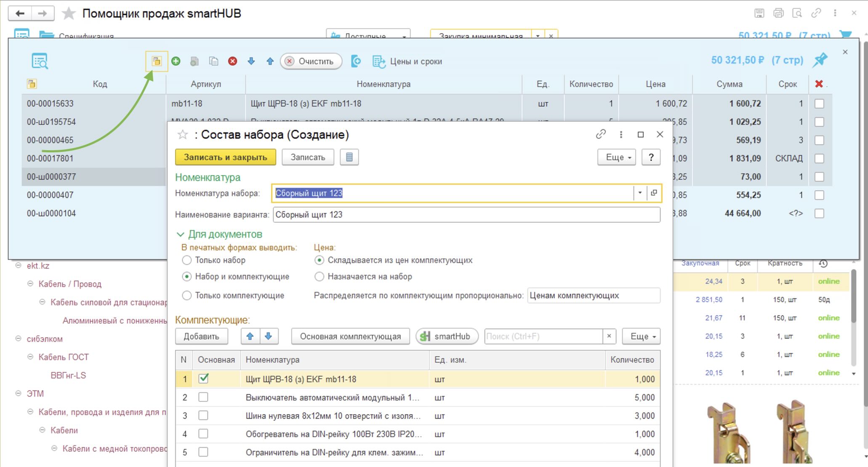The image size is (868, 467).
Task: Check the box for row 00-00015633
Action: tap(819, 103)
